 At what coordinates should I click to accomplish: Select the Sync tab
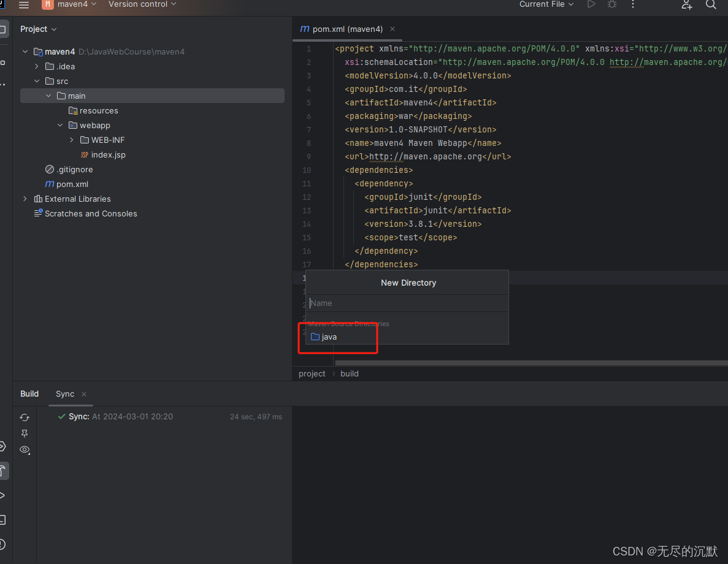coord(65,394)
